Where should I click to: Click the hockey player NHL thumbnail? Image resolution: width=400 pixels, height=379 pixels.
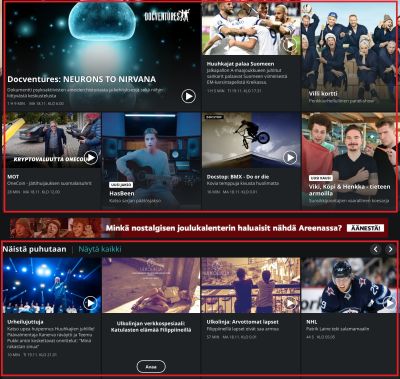[x=349, y=285]
